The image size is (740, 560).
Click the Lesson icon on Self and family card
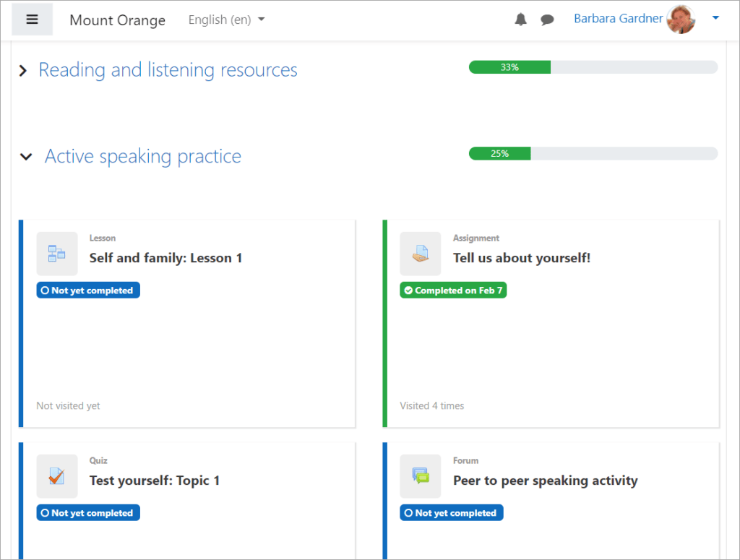tap(57, 254)
